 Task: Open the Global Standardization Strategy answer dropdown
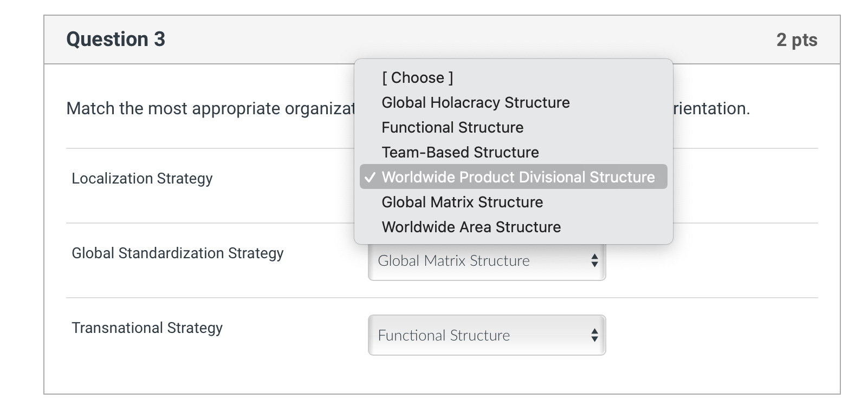(487, 262)
